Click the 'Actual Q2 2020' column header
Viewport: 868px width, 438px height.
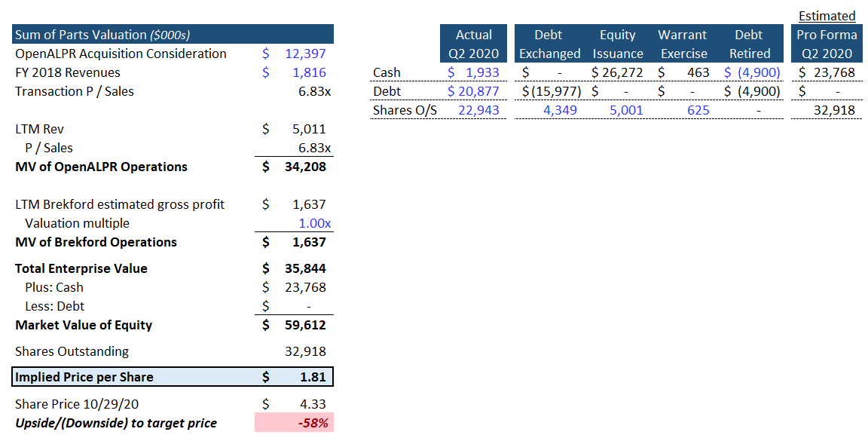coord(474,44)
